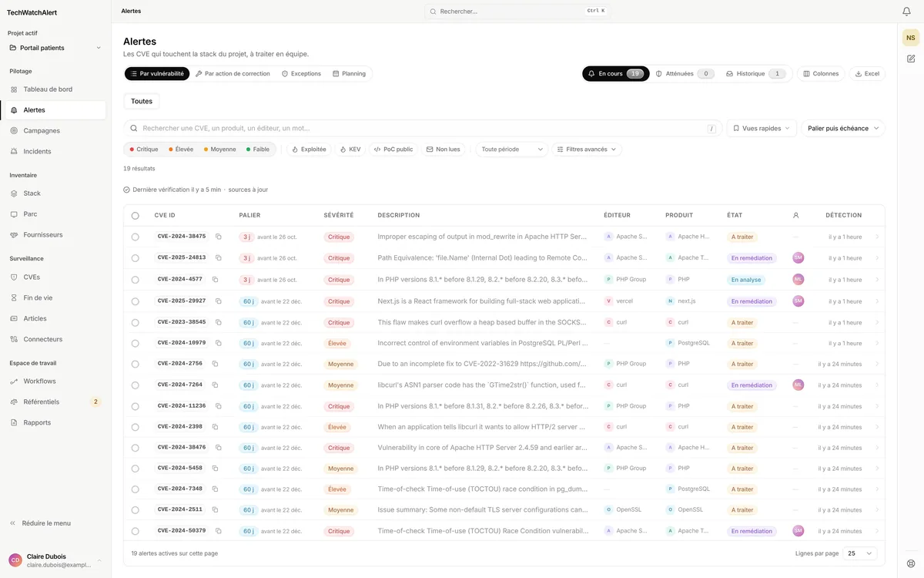Copy CVE-2025-29927 ID using copy icon
This screenshot has height=578, width=924.
pyautogui.click(x=219, y=301)
